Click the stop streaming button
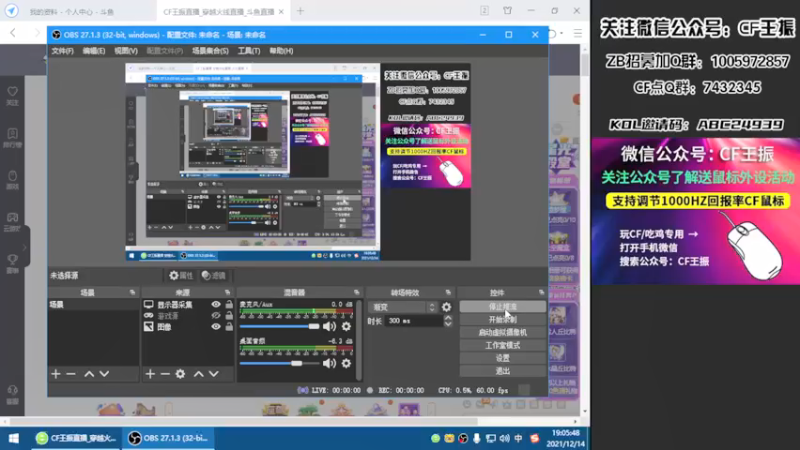The width and height of the screenshot is (800, 450). [x=503, y=307]
